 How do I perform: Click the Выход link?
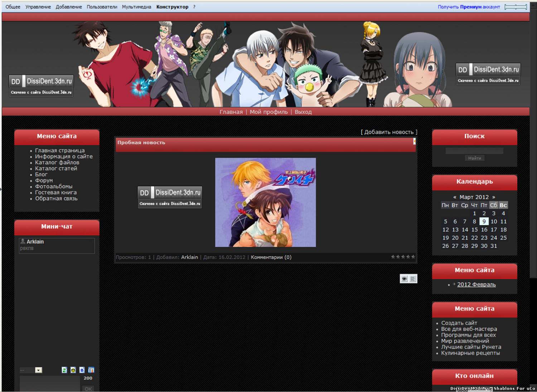click(x=303, y=112)
